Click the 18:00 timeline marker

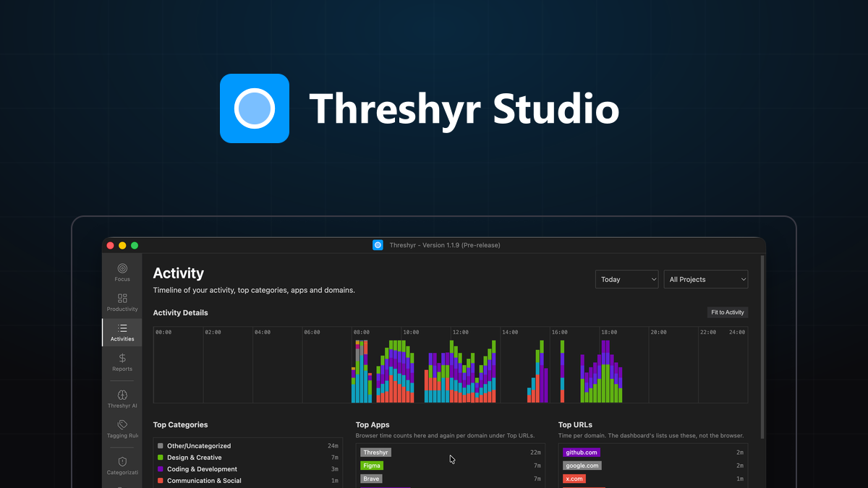pos(608,333)
